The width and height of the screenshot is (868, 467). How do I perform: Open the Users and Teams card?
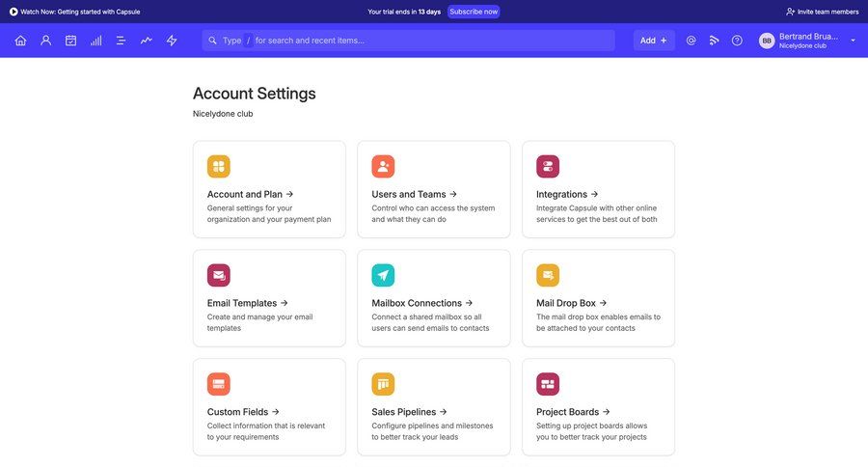414,194
